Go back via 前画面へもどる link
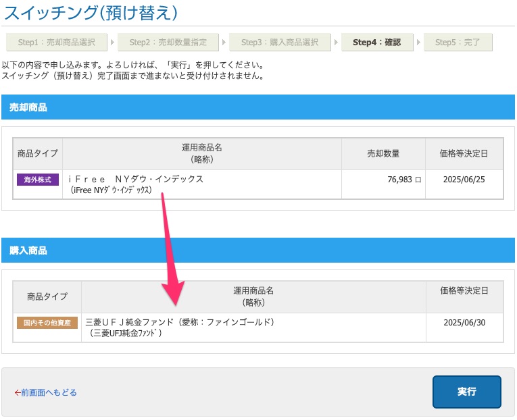This screenshot has width=517, height=420. coord(45,392)
